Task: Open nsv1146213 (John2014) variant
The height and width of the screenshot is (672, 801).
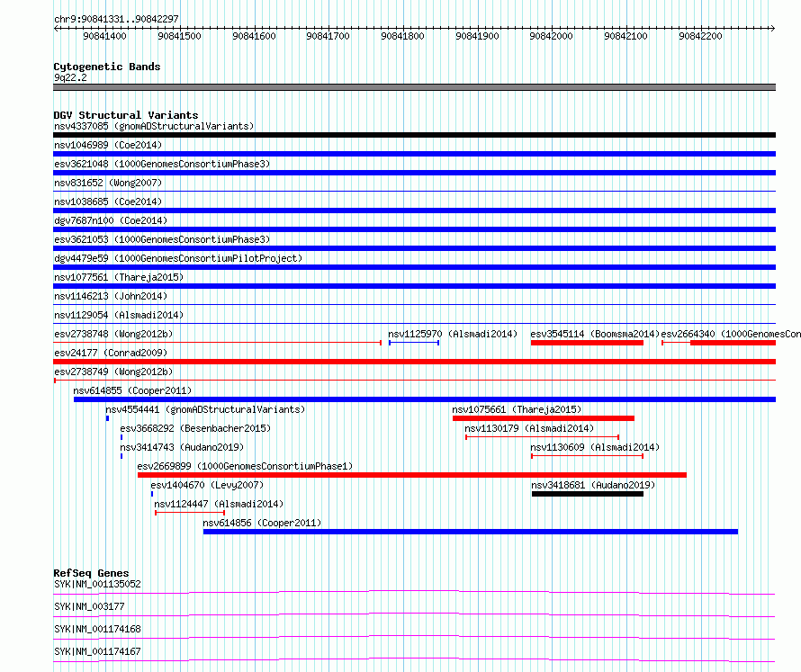Action: (111, 296)
